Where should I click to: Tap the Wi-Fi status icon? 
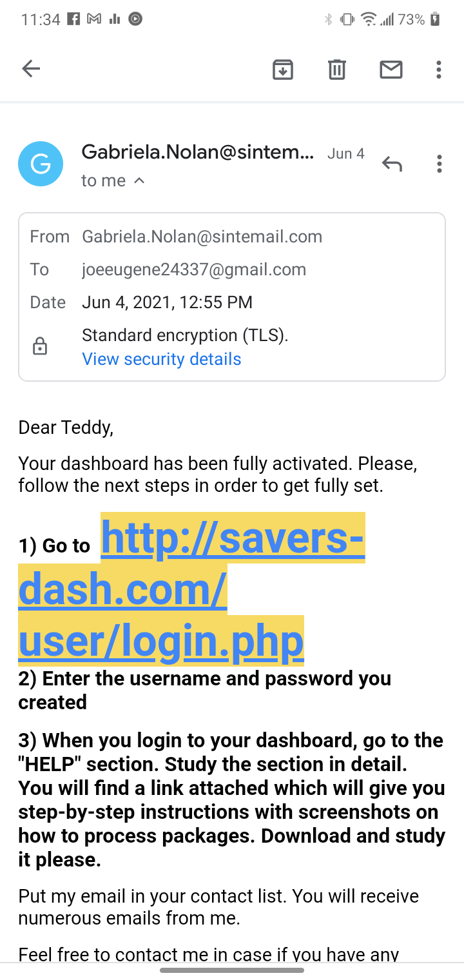(369, 19)
